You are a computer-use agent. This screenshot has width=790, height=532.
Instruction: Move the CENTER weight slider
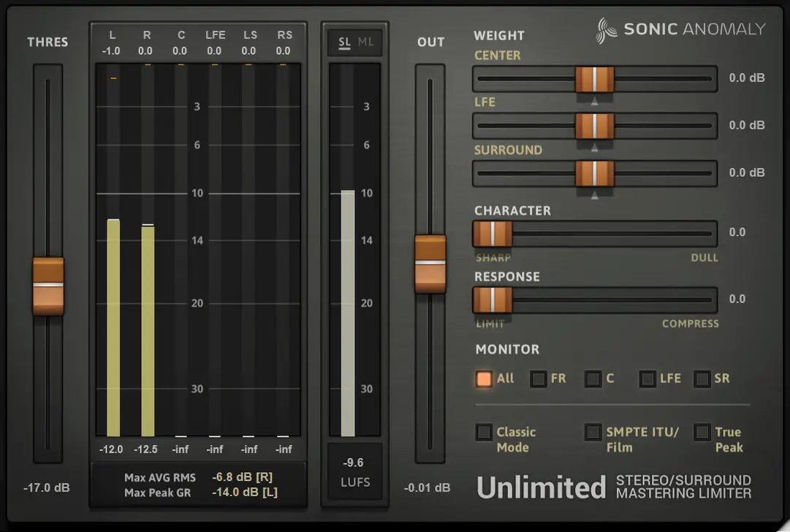coord(594,78)
